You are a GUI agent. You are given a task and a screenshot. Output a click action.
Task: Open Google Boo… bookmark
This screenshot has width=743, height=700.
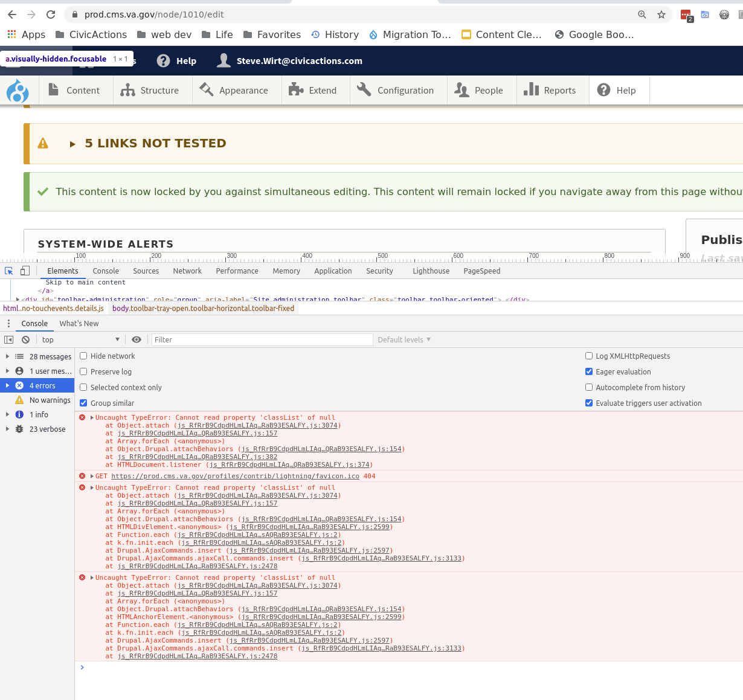(x=594, y=34)
